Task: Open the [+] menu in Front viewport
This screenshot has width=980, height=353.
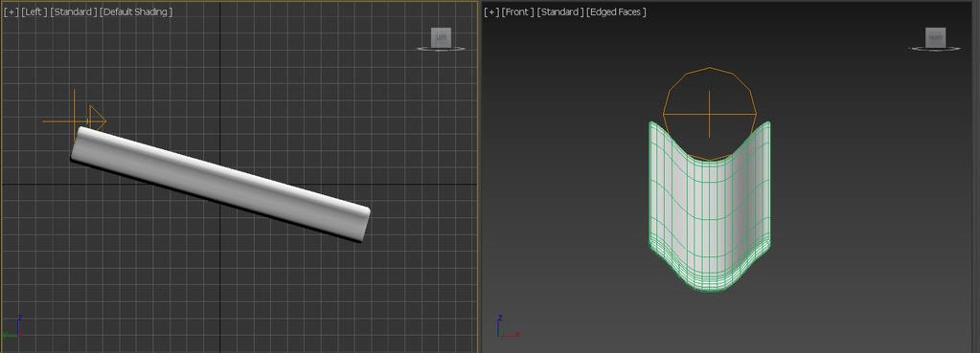Action: [x=491, y=11]
